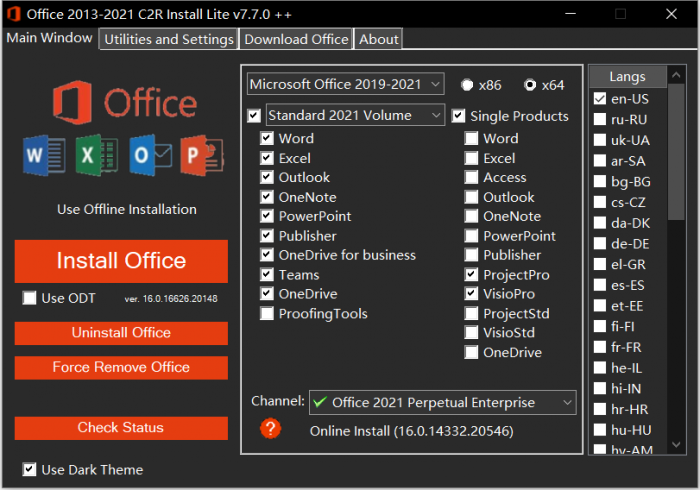Check Word under Single Products
Screen dimensions: 700x490
click(x=471, y=138)
